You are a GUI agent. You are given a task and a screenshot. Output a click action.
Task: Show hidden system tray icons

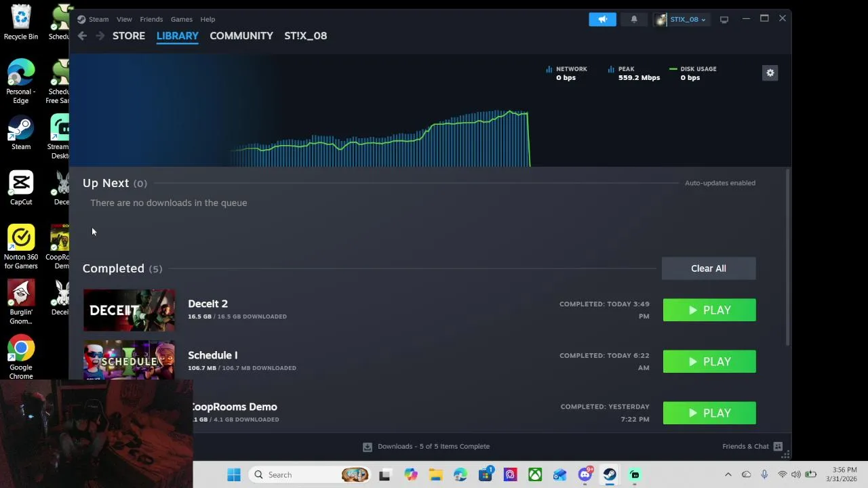coord(728,474)
